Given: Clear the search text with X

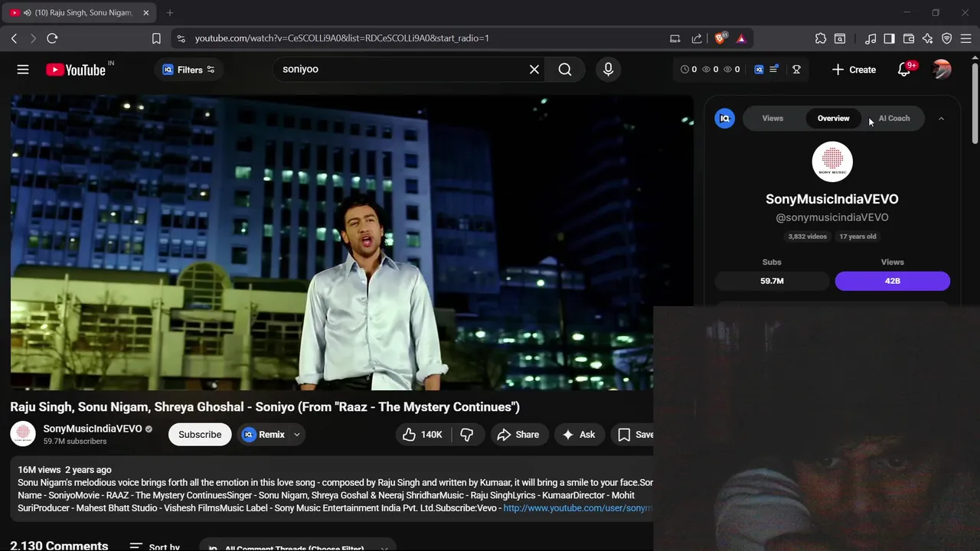Looking at the screenshot, I should click(x=534, y=70).
